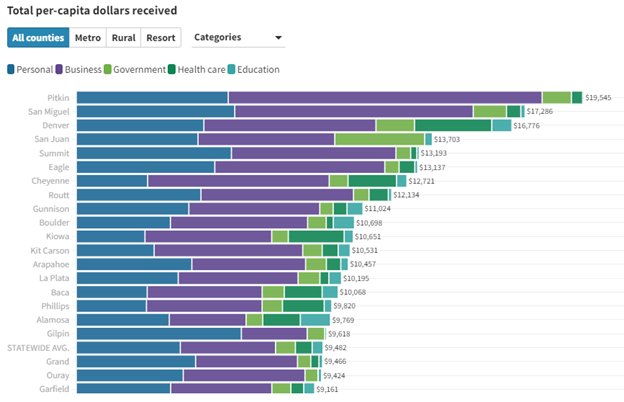Click the Categories dropdown arrow
624x402 pixels.
click(x=279, y=39)
